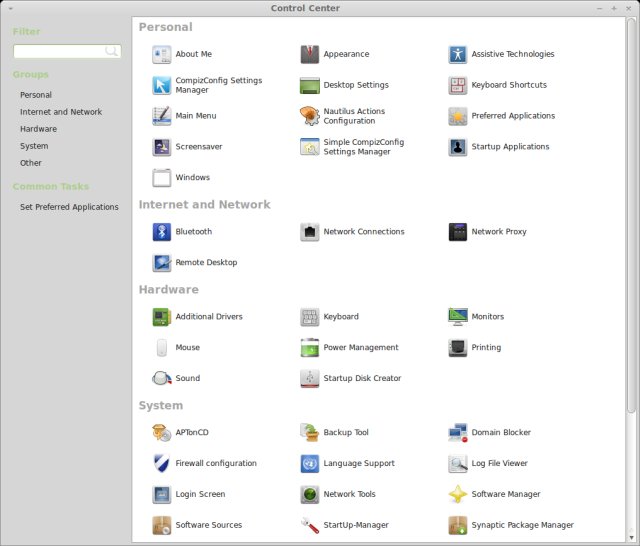The width and height of the screenshot is (640, 546).
Task: Launch the Firewall configuration shield icon
Action: [x=162, y=464]
